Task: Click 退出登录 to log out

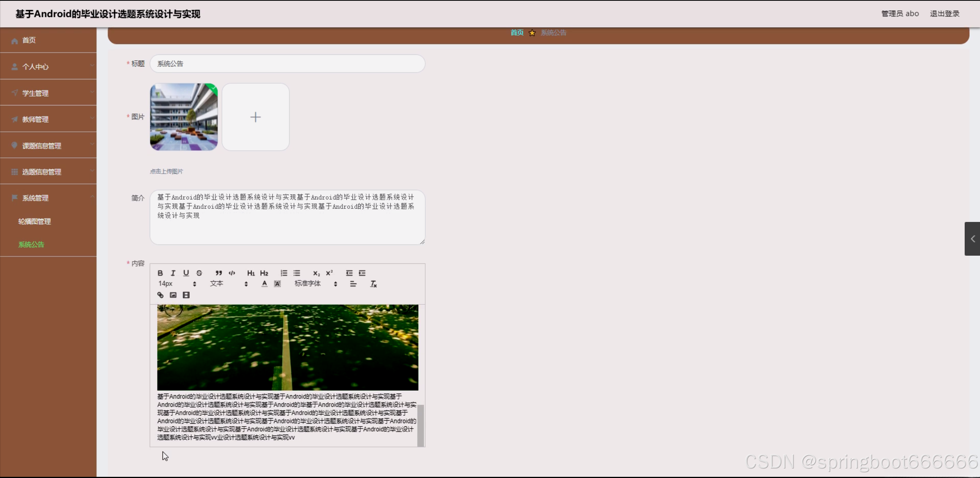Action: click(x=944, y=14)
